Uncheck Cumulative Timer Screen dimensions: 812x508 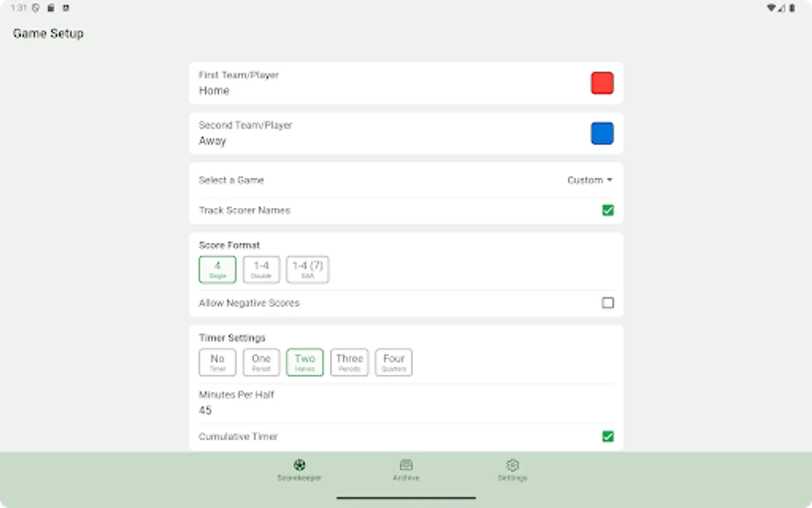tap(608, 436)
